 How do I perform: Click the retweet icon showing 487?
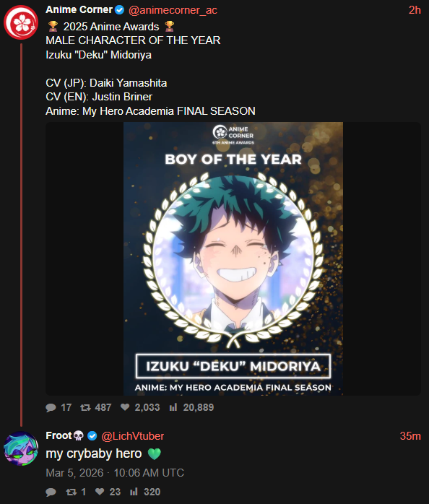click(85, 407)
